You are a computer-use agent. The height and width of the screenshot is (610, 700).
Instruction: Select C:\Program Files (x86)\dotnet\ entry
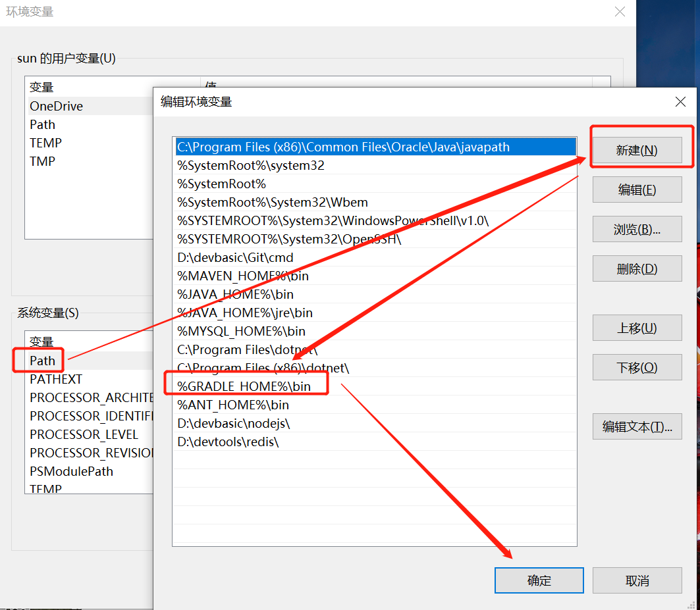pos(375,368)
